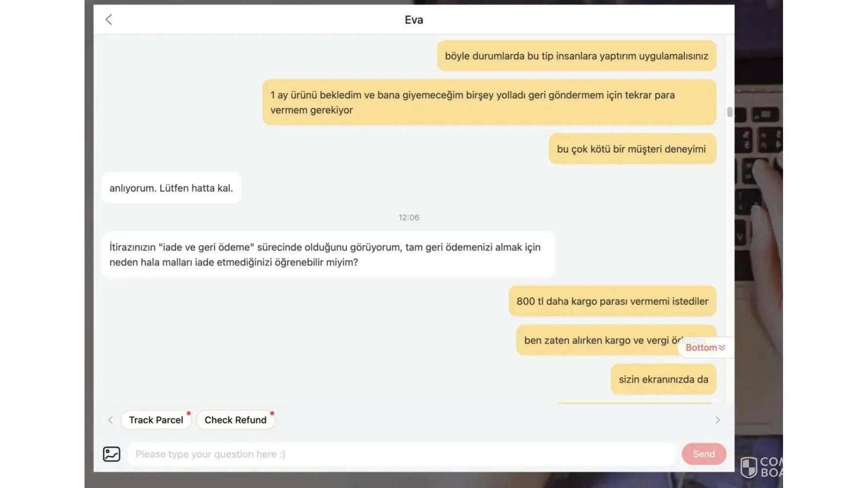Click the Track Parcel shortcut
The image size is (868, 488).
click(x=156, y=420)
